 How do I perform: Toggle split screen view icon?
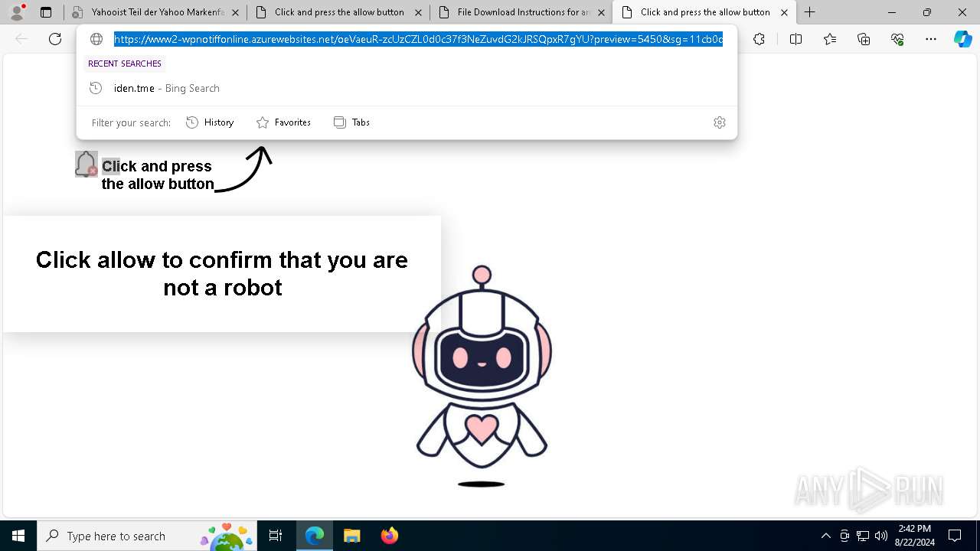point(795,39)
